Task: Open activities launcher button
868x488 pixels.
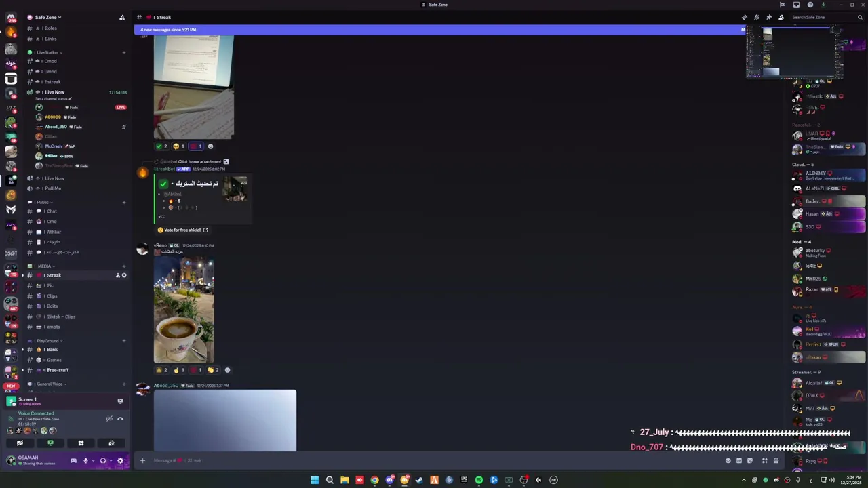Action: [x=81, y=443]
